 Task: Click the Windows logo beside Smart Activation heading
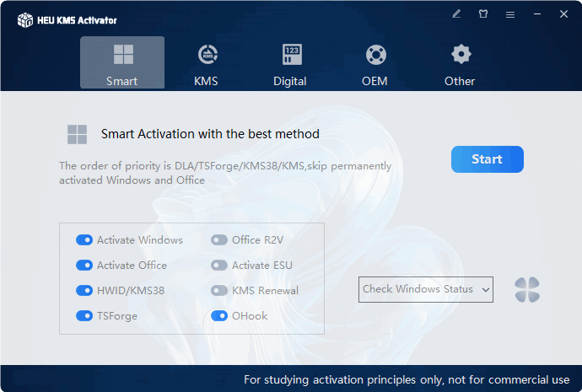78,134
